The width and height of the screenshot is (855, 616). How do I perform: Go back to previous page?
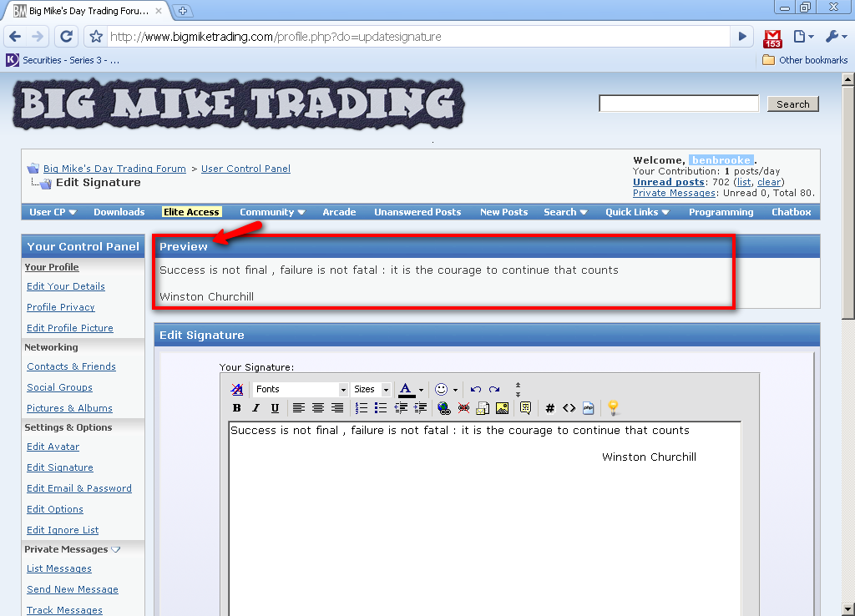[x=15, y=37]
